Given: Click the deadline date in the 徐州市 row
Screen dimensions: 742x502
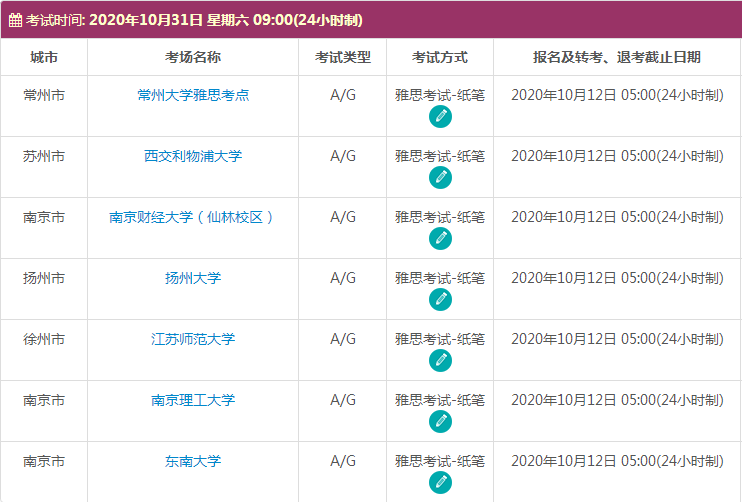Looking at the screenshot, I should (617, 339).
